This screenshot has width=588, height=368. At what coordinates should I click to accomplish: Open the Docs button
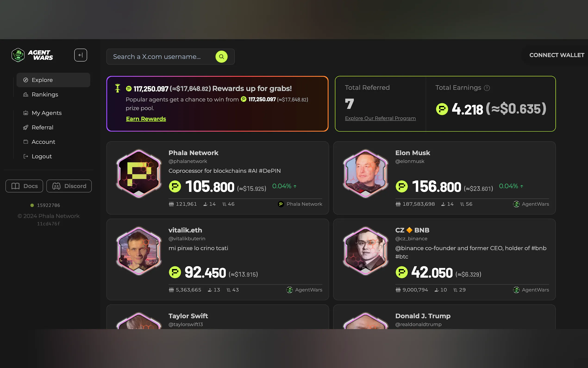point(24,186)
